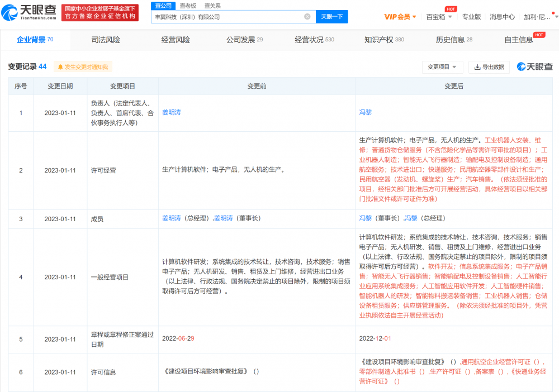Viewport: 559px width, 392px height.
Task: Click the 变更项目 column header in the table
Action: click(x=122, y=86)
